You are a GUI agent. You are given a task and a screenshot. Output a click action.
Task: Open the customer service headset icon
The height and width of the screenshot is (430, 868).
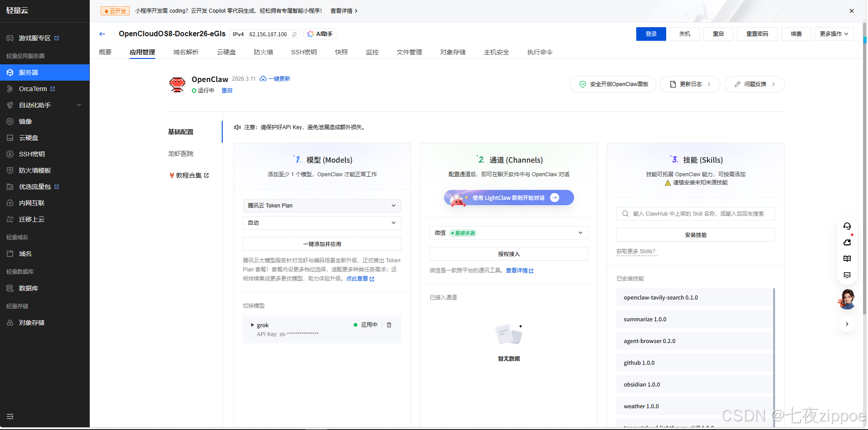coord(847,226)
